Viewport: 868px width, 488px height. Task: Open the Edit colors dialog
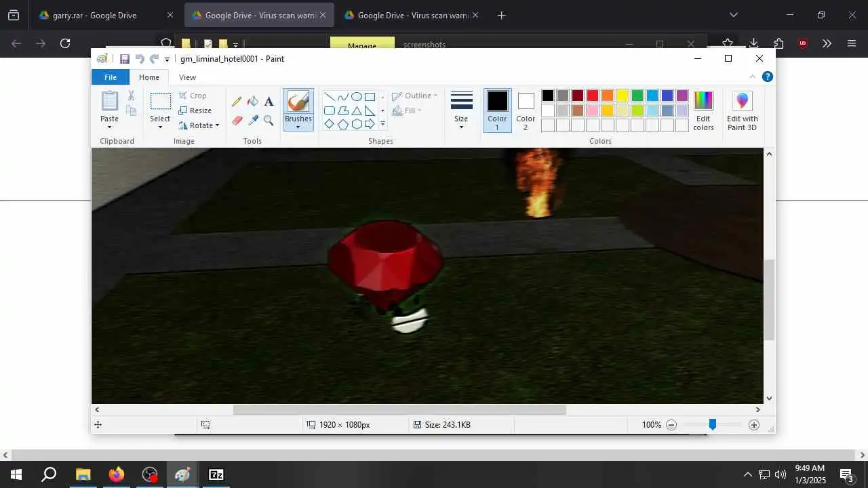tap(703, 111)
